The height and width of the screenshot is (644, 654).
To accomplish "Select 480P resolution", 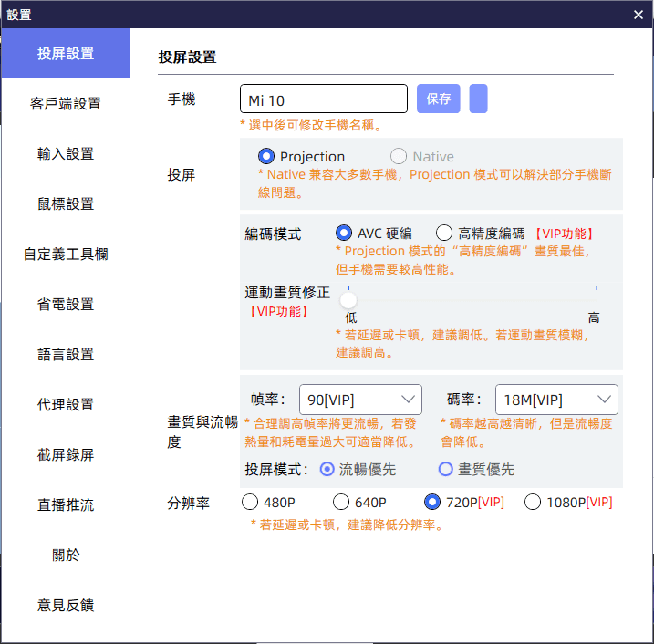I will (x=250, y=502).
